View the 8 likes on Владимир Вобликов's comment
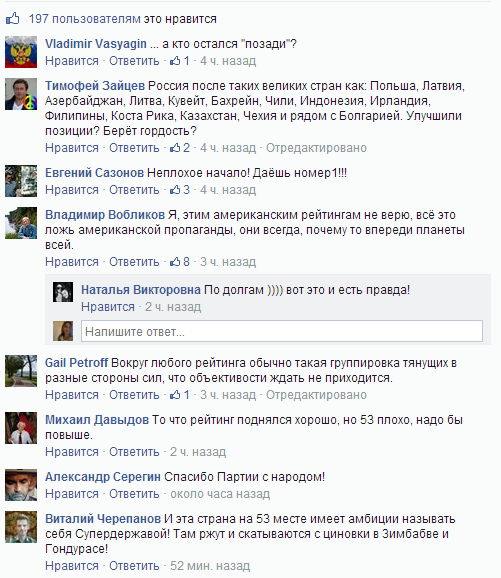Viewport: 501px width, 578px height. 180,262
